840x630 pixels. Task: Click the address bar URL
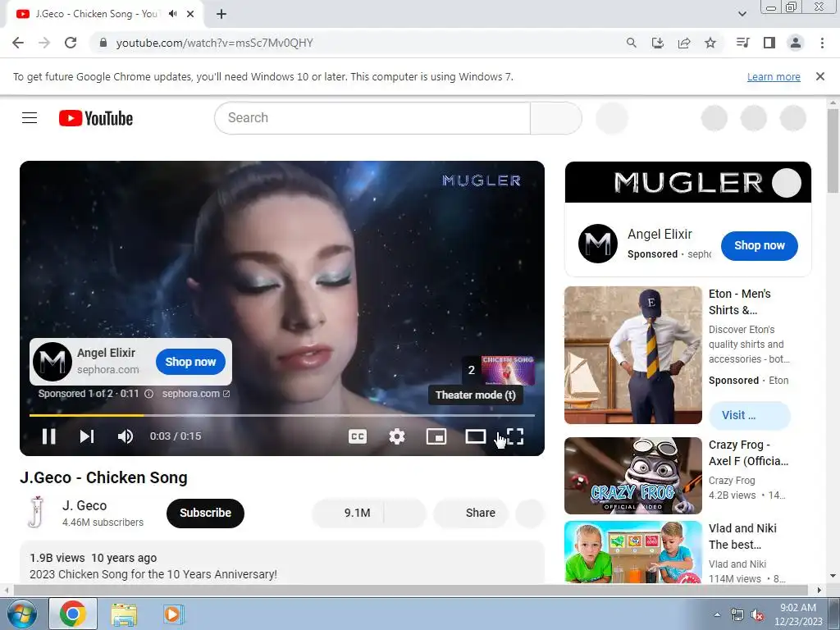214,43
